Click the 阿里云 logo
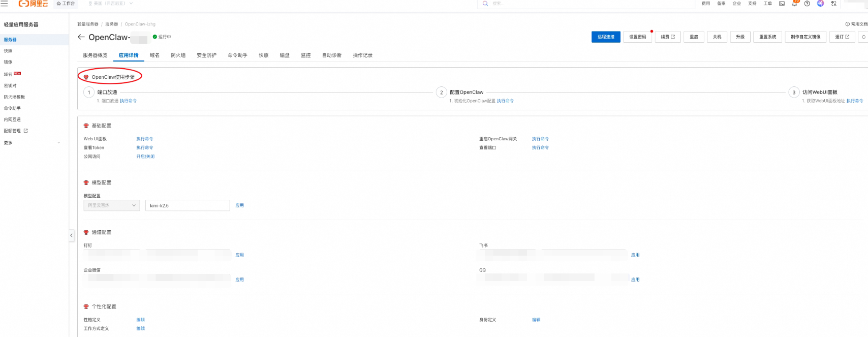This screenshot has height=337, width=868. (x=33, y=3)
